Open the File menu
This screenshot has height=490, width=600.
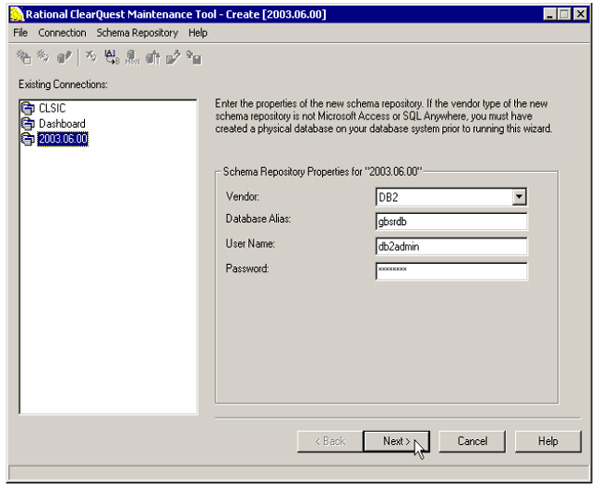pyautogui.click(x=20, y=33)
